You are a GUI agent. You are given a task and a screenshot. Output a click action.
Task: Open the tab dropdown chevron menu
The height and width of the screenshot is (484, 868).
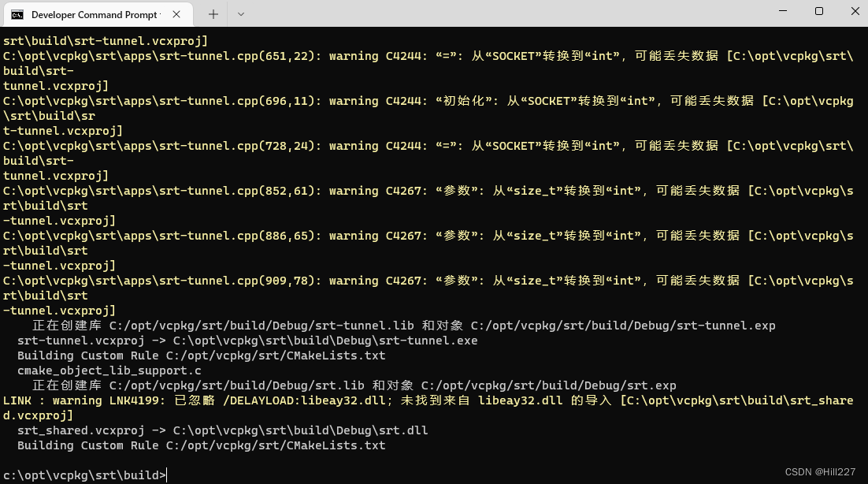click(241, 14)
